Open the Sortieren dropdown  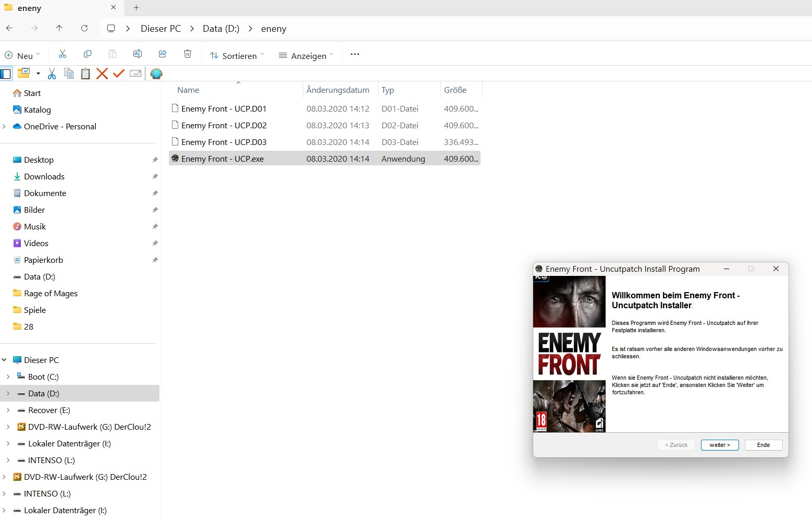(237, 55)
